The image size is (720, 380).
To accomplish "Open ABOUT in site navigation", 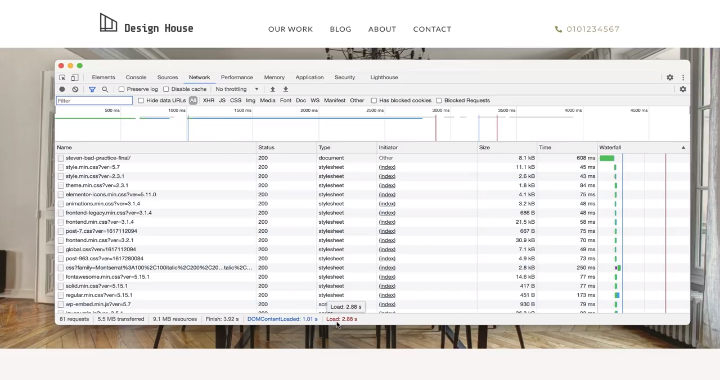I will pyautogui.click(x=382, y=29).
